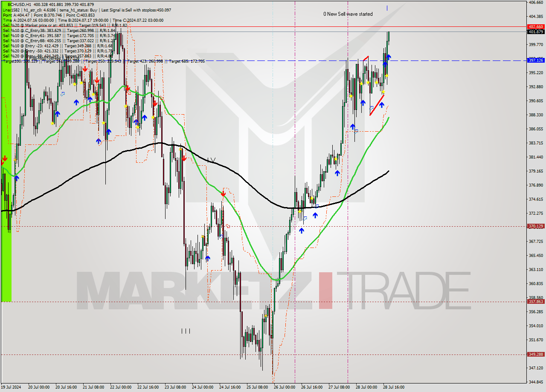Click the red 357.863 price level tag

pos(536,301)
